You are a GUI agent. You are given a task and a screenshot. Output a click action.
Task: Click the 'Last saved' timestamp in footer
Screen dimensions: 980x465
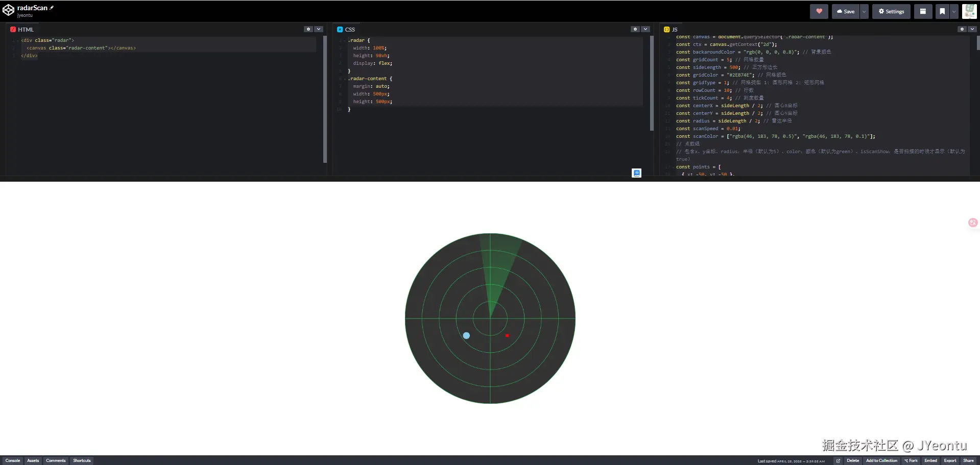coord(791,461)
